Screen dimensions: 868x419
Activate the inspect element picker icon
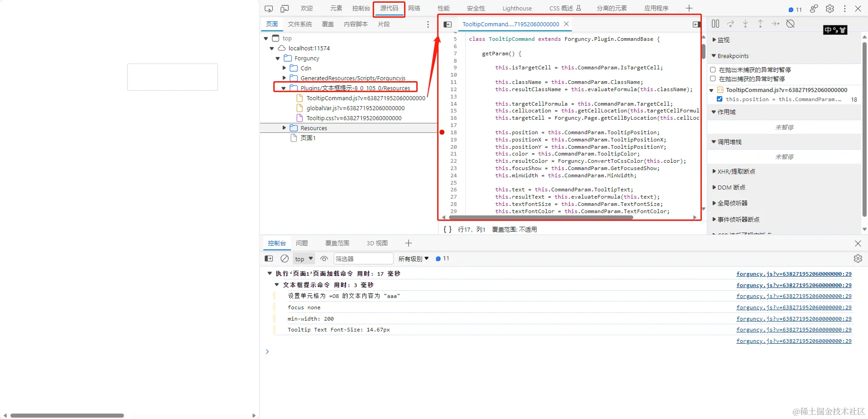[269, 9]
